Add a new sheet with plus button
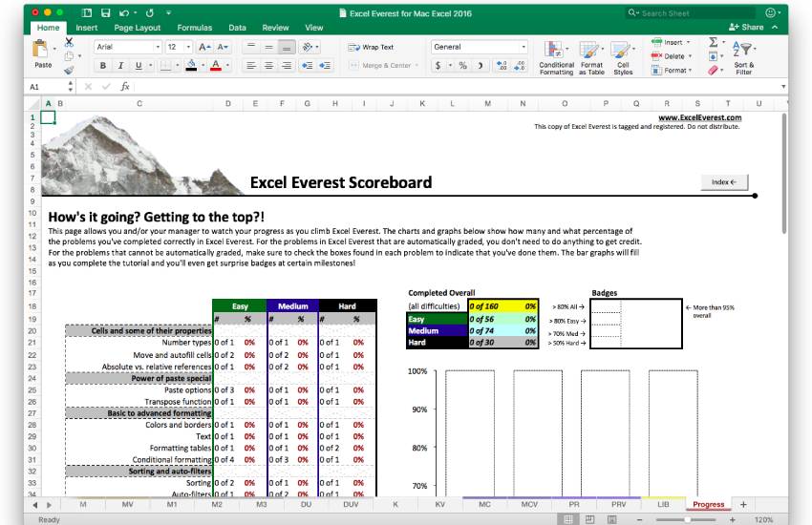Viewport: 812px width, 525px height. [743, 504]
